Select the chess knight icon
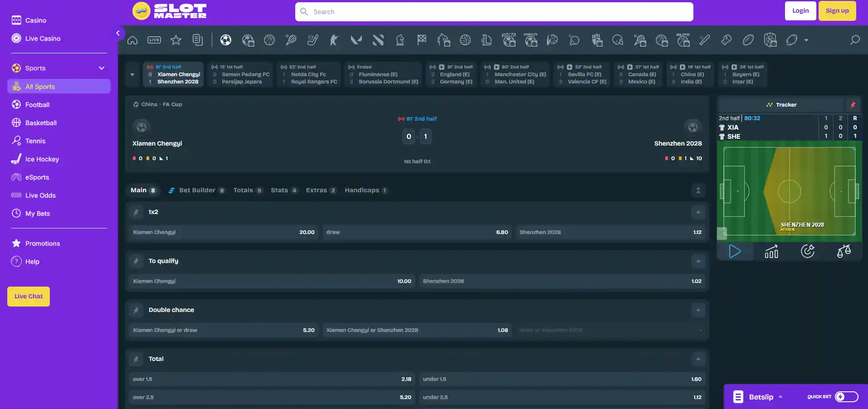 400,40
